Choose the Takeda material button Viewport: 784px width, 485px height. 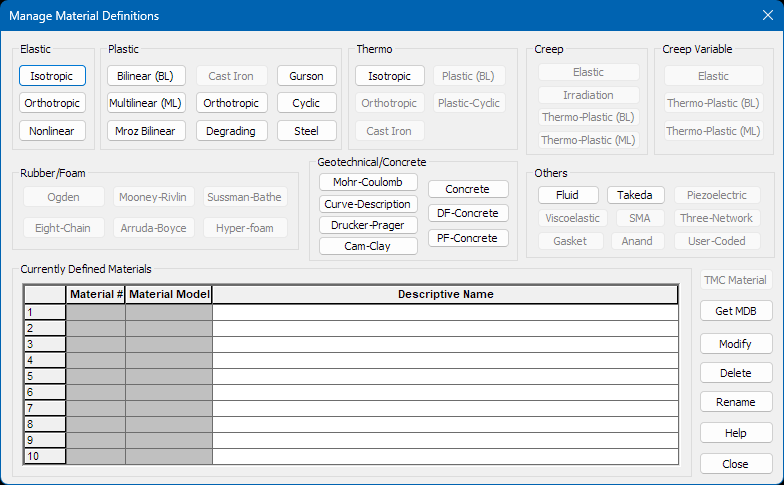[635, 195]
